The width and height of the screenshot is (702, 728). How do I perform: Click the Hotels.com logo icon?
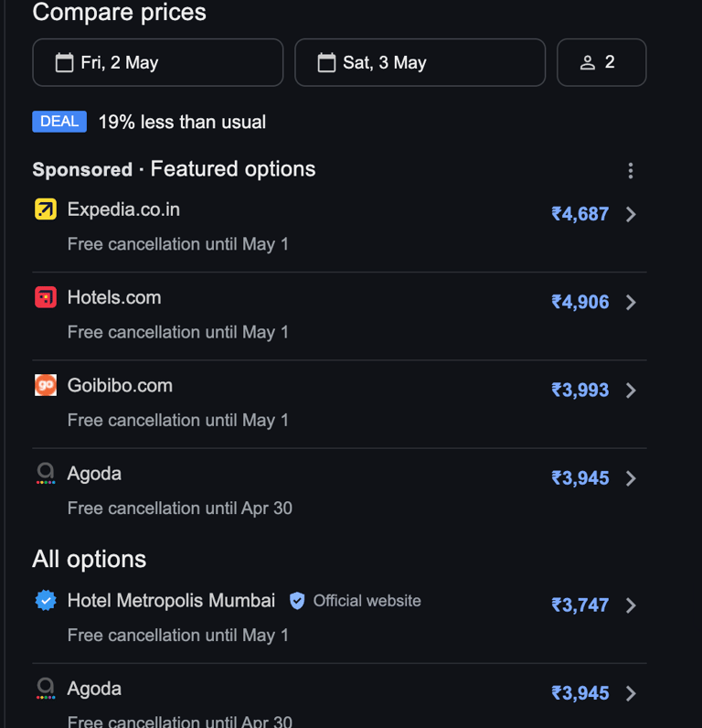click(46, 297)
